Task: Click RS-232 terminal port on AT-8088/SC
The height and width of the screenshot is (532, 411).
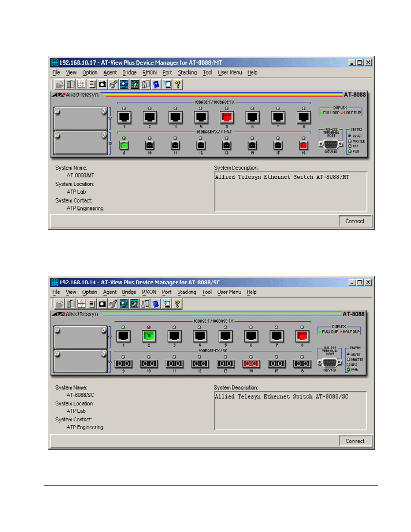Action: [330, 363]
